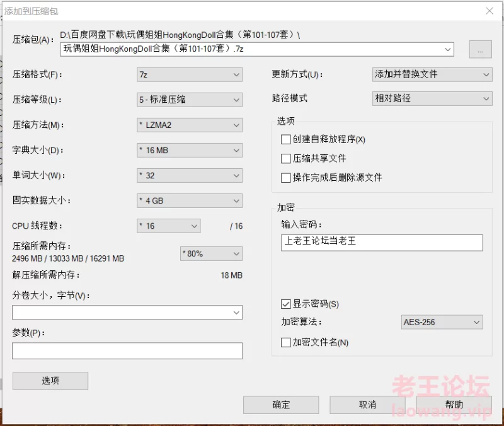Open the encryption algorithm AES-256 dropdown

pyautogui.click(x=442, y=322)
